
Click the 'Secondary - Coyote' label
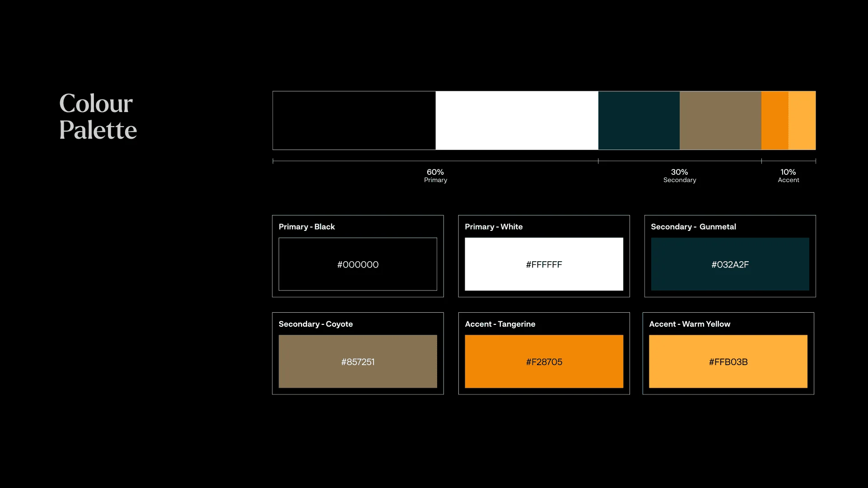(x=316, y=324)
